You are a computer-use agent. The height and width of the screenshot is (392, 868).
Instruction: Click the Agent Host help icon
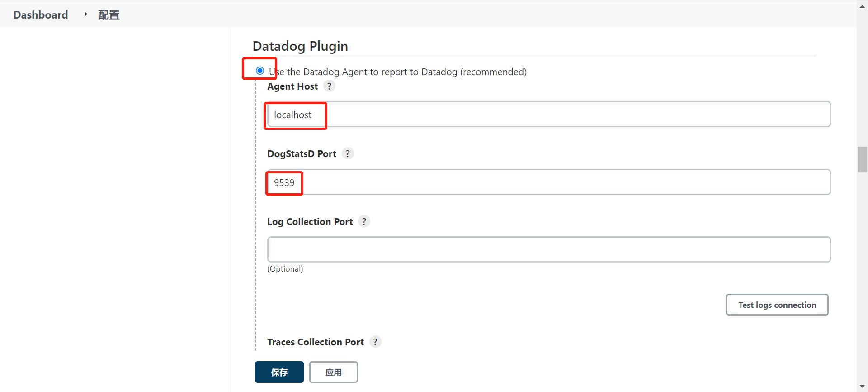point(329,86)
